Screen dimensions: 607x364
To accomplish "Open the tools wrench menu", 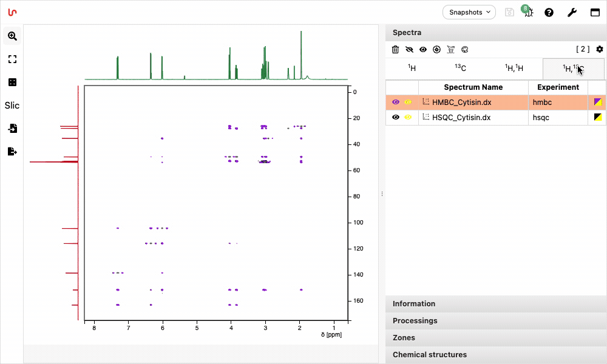I will (572, 12).
